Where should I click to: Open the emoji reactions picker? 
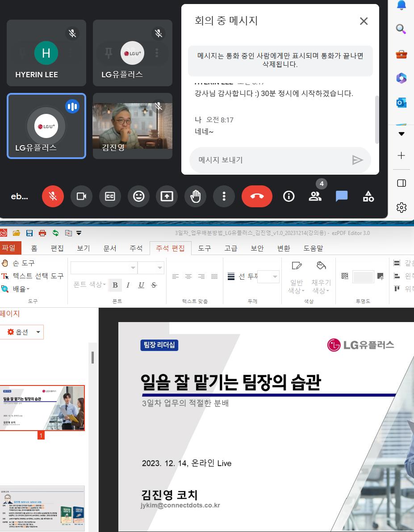(x=138, y=196)
